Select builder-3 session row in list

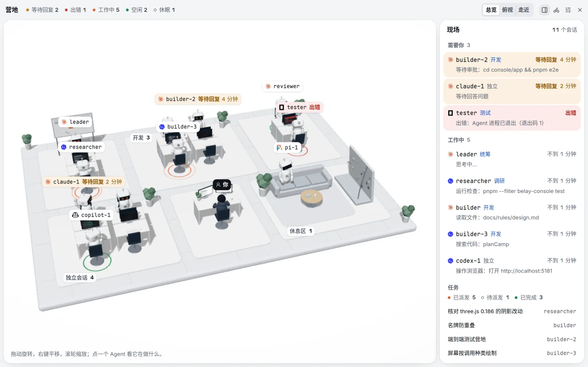pyautogui.click(x=512, y=239)
